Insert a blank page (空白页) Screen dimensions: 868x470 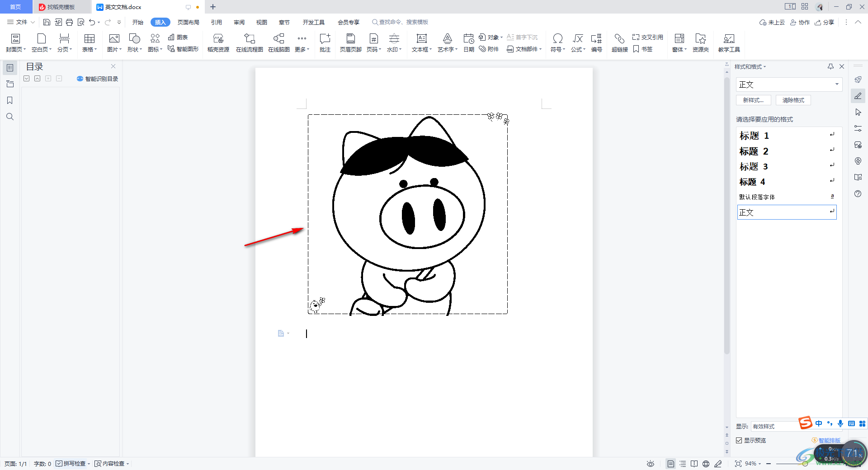42,43
